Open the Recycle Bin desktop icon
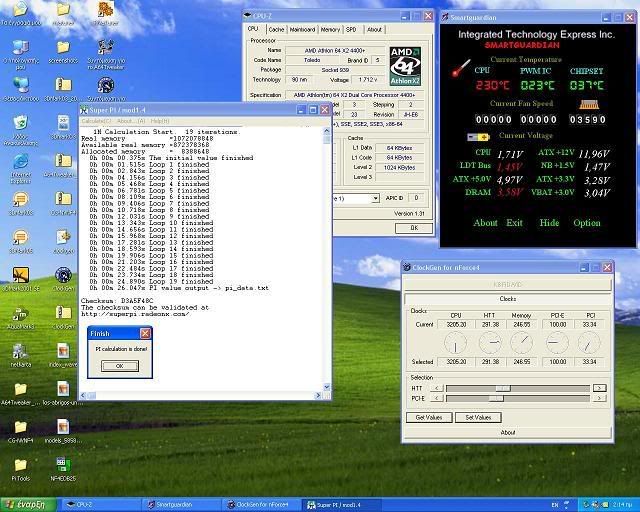 coord(20,123)
